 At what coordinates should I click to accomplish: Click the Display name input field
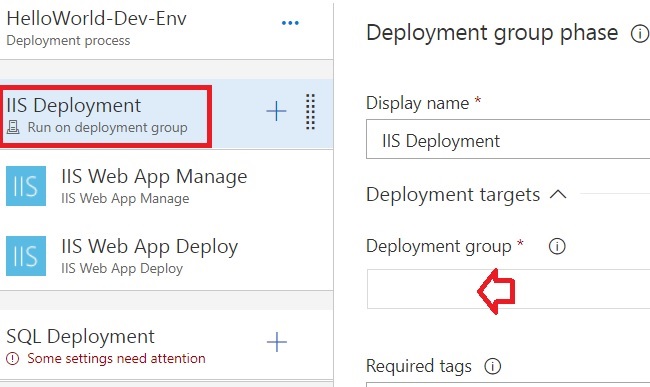[508, 139]
